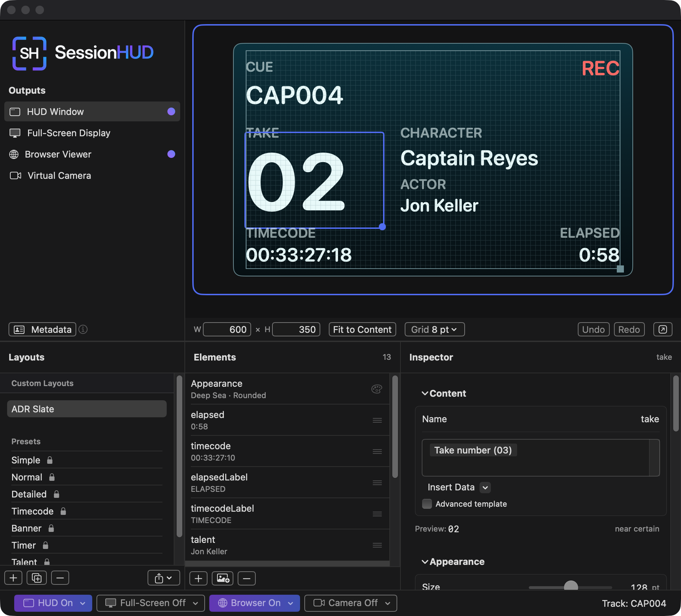This screenshot has height=616, width=681.
Task: Click the take element resize handle in canvas
Action: (382, 227)
